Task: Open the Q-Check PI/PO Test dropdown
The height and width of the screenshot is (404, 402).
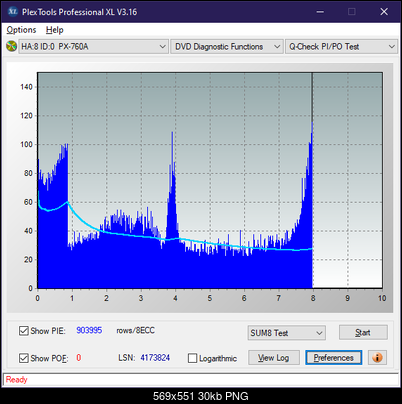Action: [x=341, y=47]
